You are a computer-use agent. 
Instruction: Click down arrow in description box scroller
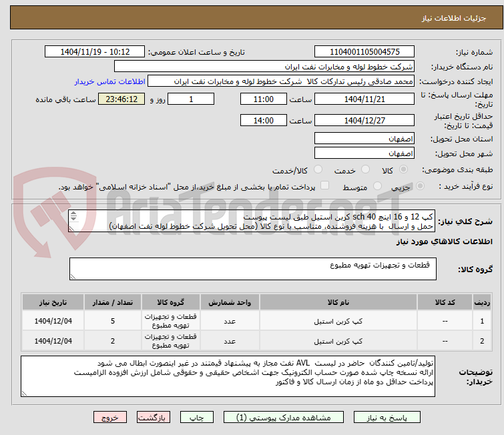pyautogui.click(x=73, y=218)
